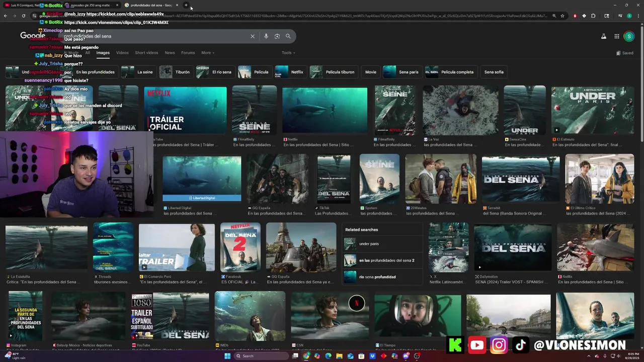Clear the Google search box text

point(253,36)
